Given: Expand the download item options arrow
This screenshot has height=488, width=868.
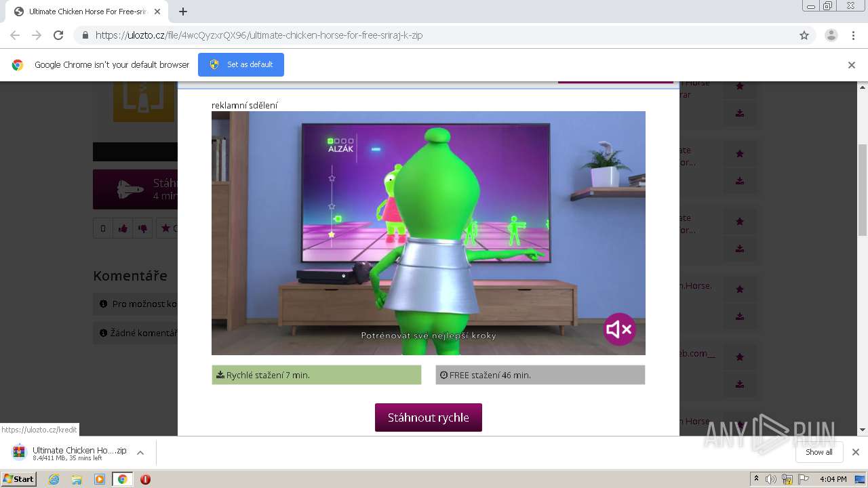Looking at the screenshot, I should coord(140,453).
